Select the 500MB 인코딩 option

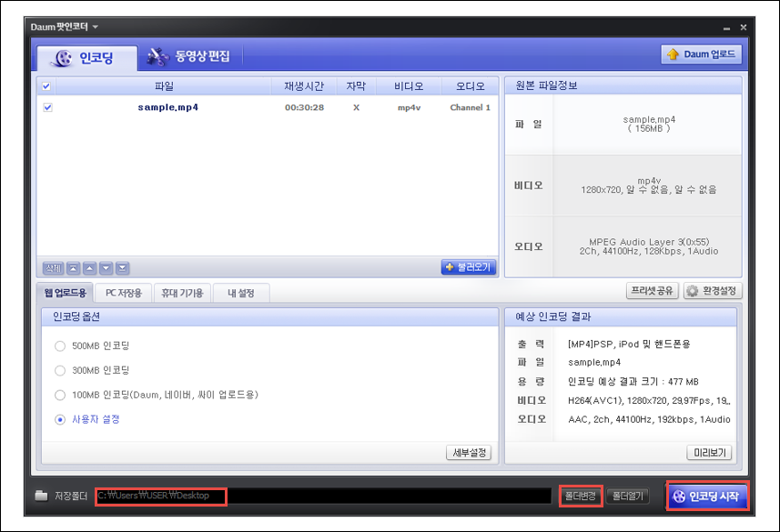(x=60, y=346)
